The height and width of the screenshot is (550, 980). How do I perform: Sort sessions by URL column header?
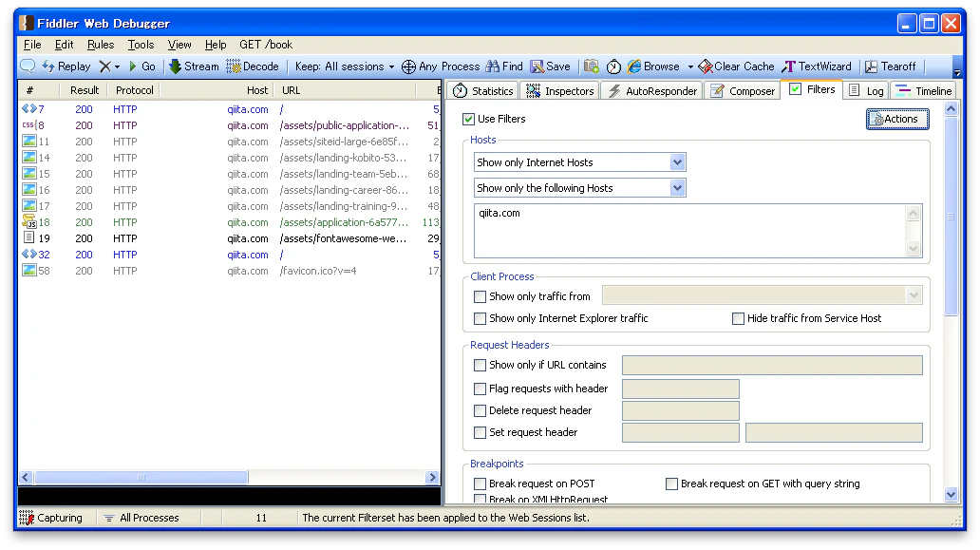click(x=345, y=90)
